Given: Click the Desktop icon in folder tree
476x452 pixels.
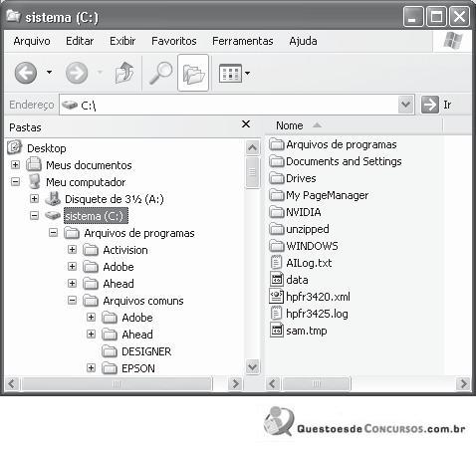Looking at the screenshot, I should [x=14, y=147].
